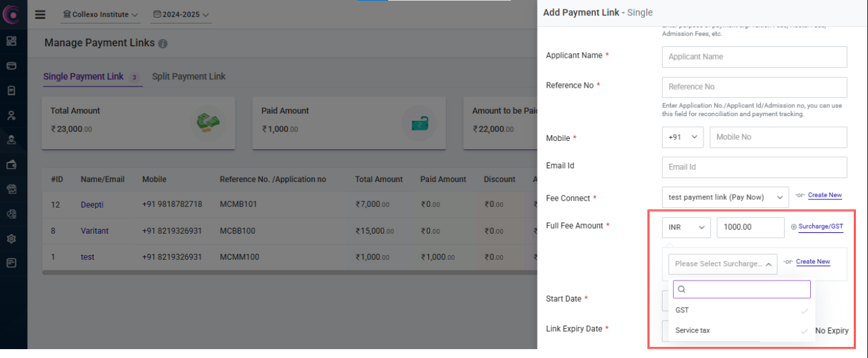Open the wallet icon in sidebar

pos(11,164)
